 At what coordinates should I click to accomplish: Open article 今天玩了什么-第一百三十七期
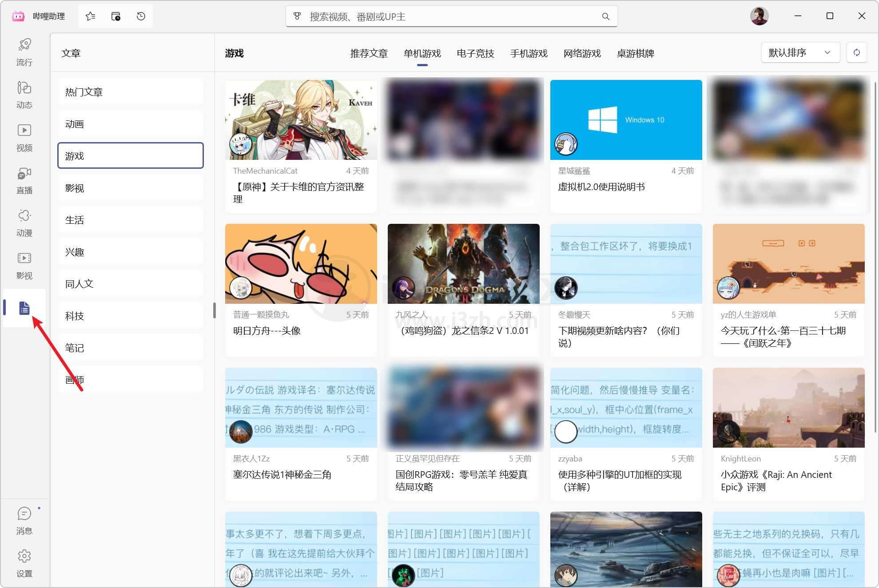(783, 337)
